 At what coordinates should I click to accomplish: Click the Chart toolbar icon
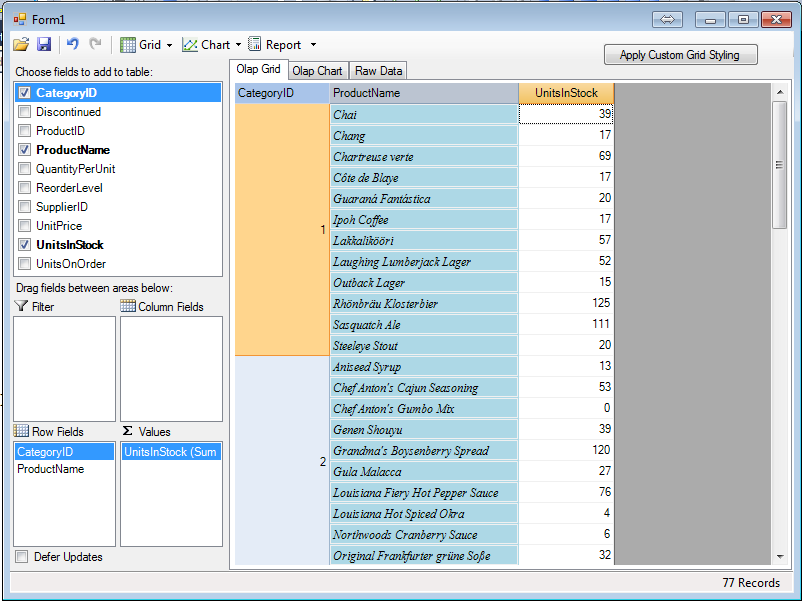190,45
